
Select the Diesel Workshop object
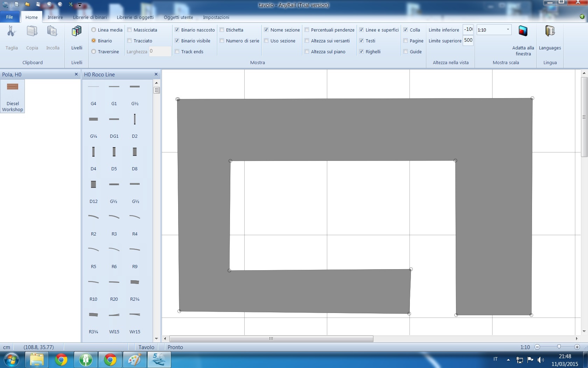(x=13, y=96)
